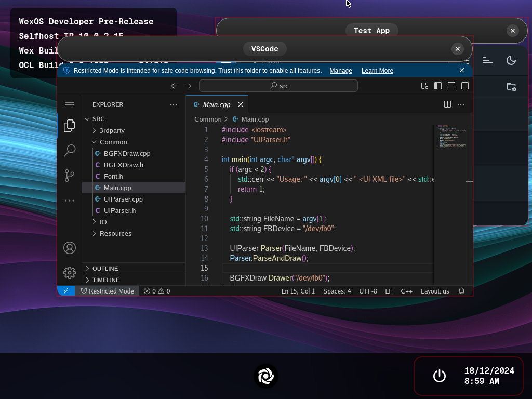Open notifications bell in status bar

pos(461,291)
